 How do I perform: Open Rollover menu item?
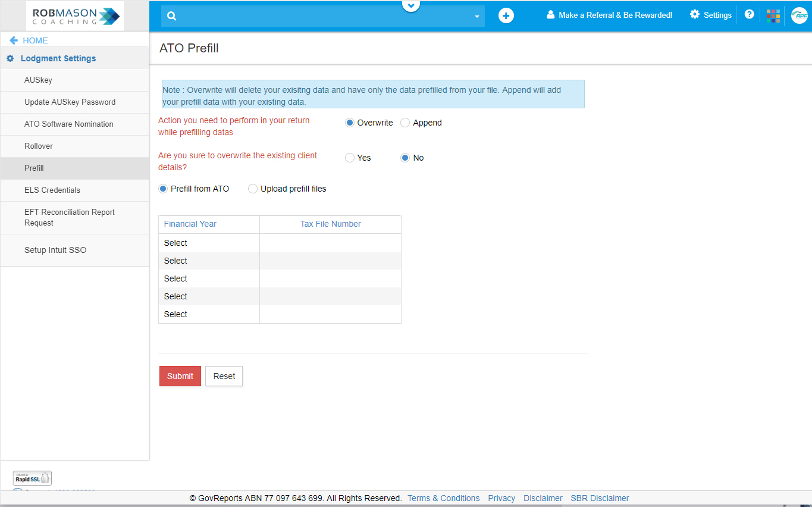pyautogui.click(x=75, y=146)
